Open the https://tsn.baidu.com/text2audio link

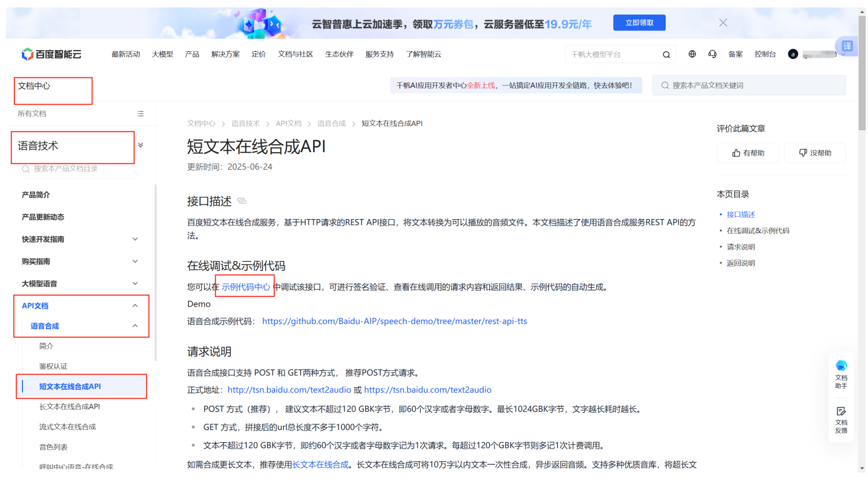pyautogui.click(x=428, y=390)
